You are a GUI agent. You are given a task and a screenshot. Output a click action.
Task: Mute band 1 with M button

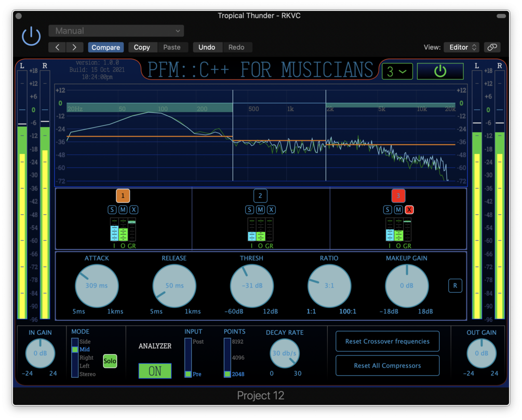123,210
